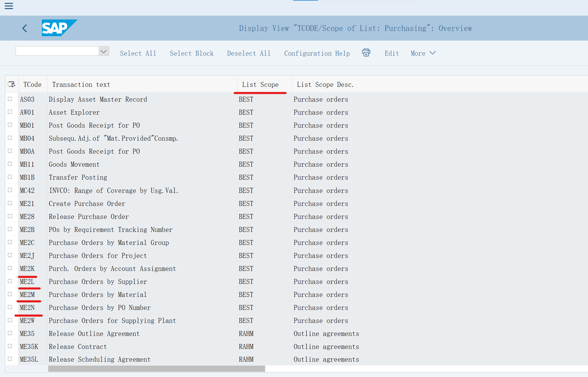
Task: Click the TCode column header
Action: (x=32, y=84)
